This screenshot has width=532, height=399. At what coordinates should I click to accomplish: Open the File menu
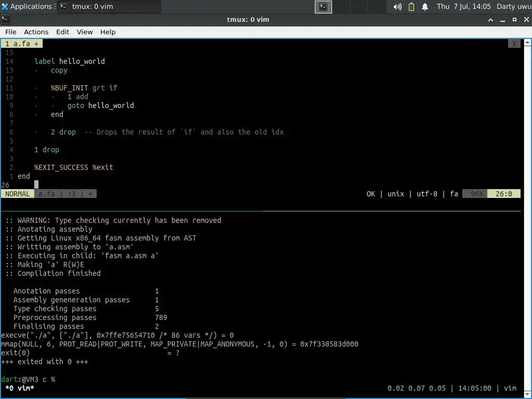click(11, 32)
